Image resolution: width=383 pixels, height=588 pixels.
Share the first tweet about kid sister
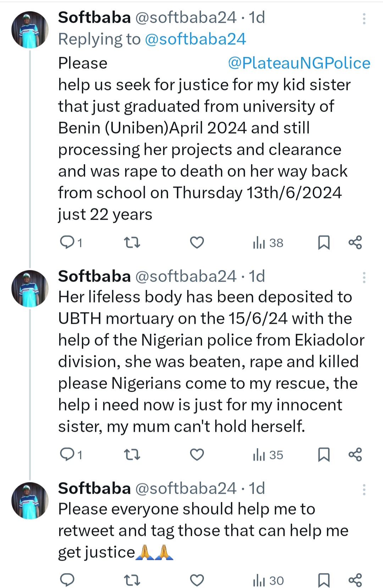(355, 243)
